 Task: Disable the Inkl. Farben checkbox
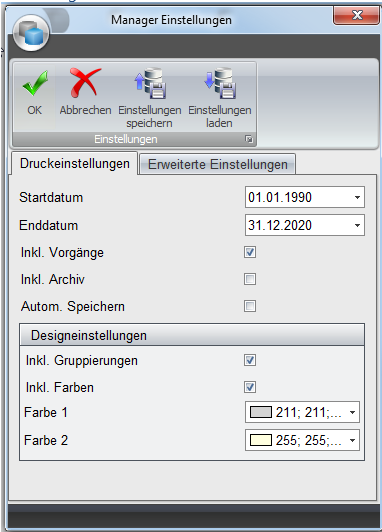click(250, 387)
